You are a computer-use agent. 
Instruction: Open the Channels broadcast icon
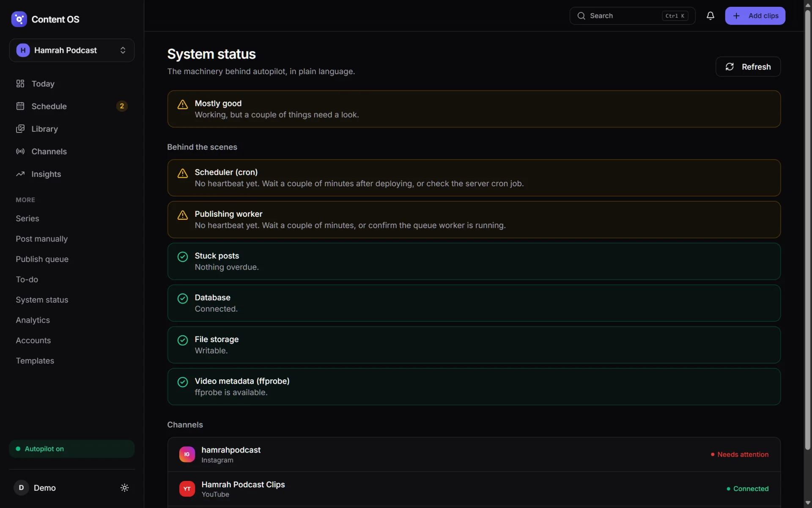tap(20, 152)
